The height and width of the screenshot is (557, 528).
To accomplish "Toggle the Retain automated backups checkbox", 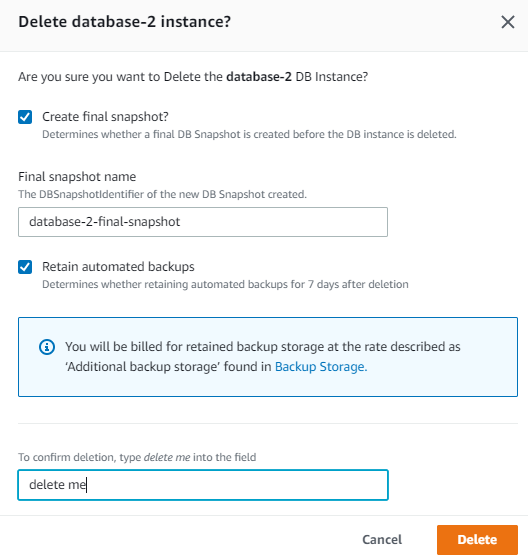I will pyautogui.click(x=25, y=267).
